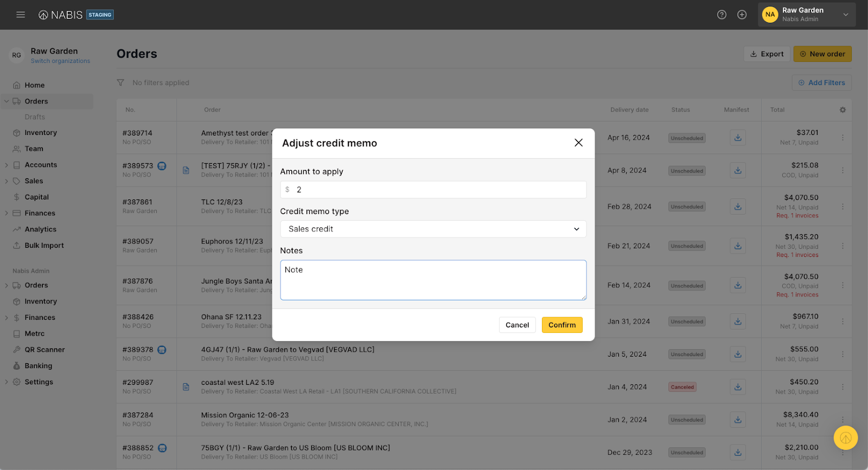Open row actions menu for order #389573
The image size is (868, 470).
[x=843, y=170]
